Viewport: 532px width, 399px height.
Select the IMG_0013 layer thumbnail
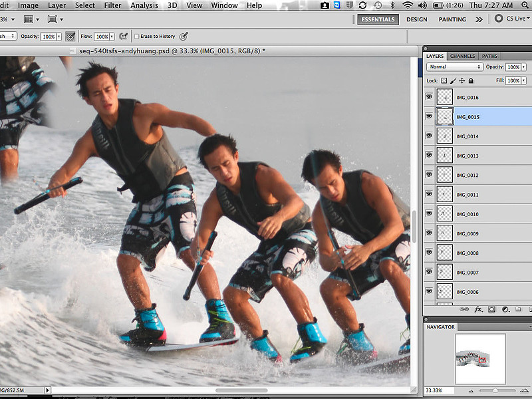coord(444,155)
